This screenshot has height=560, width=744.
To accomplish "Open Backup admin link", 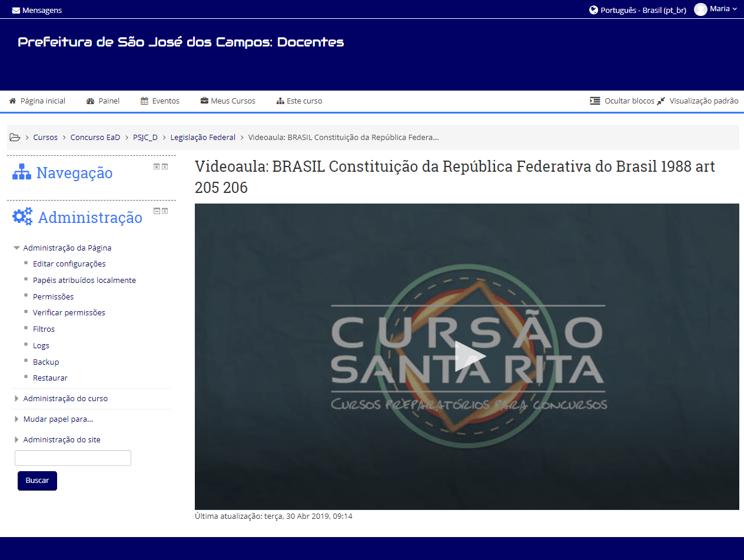I will click(46, 362).
